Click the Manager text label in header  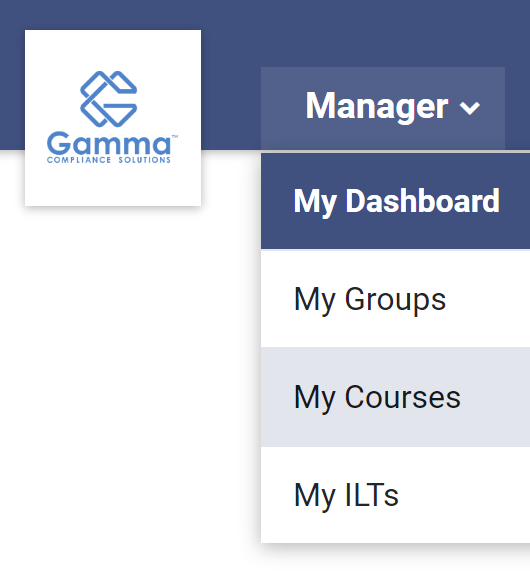[377, 107]
